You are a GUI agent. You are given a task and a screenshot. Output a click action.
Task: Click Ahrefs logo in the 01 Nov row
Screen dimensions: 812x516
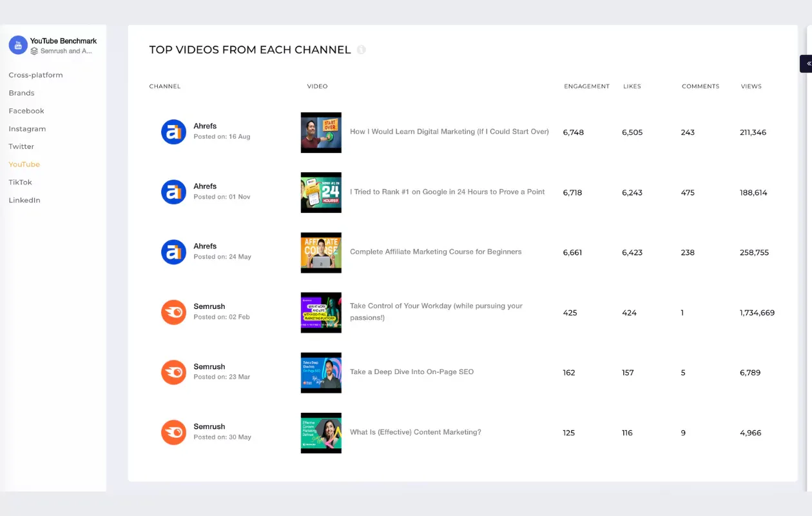tap(173, 192)
